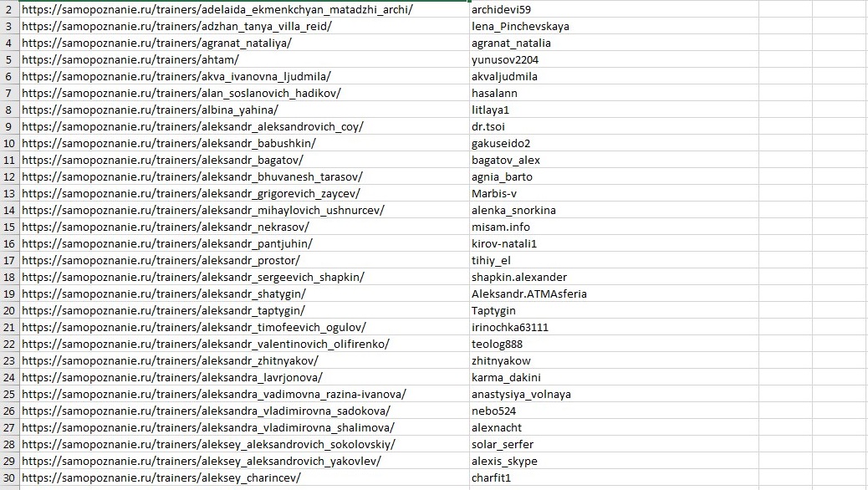Click the irinochka63111 cell
Screen dimensions: 868x490
click(x=614, y=327)
